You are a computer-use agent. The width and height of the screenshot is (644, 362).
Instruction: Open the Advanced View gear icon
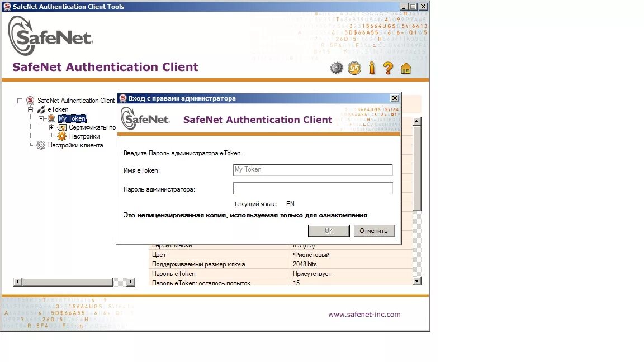(337, 68)
